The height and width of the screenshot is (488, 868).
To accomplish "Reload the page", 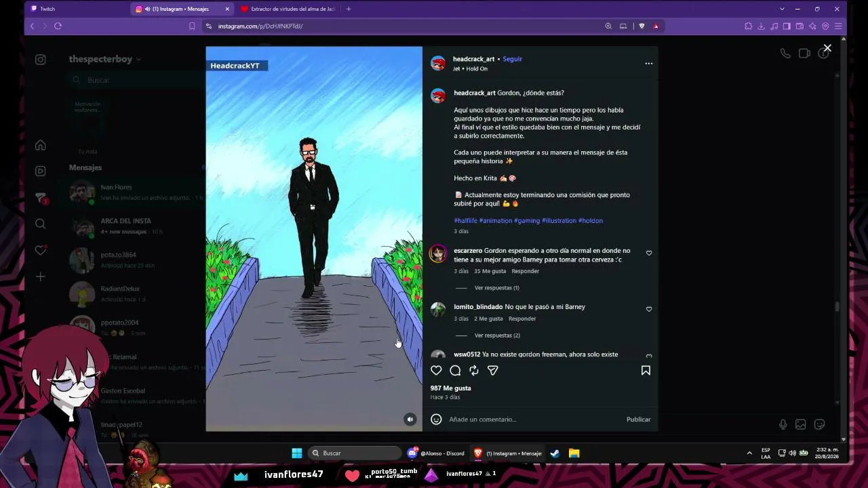I will coord(58,26).
